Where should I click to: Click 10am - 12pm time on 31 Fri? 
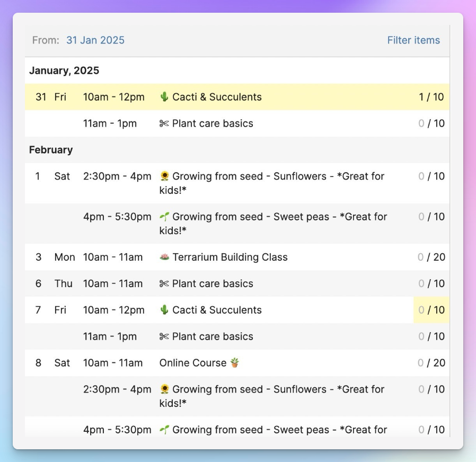pos(114,97)
